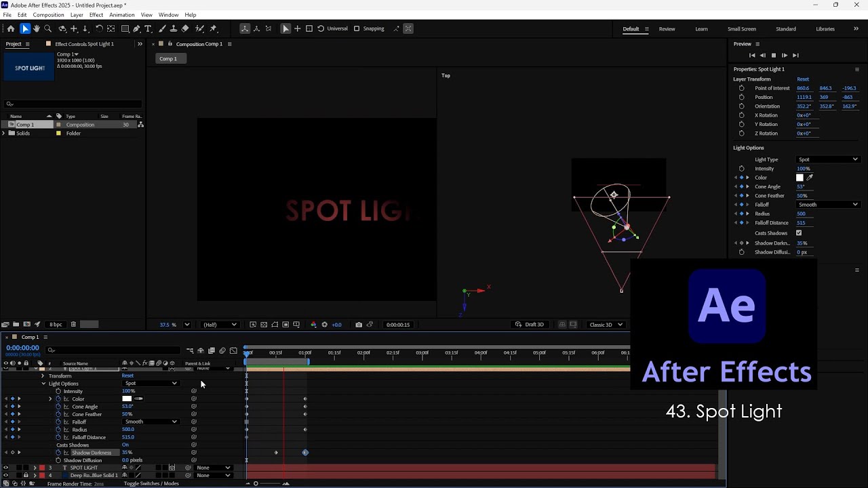Viewport: 868px width, 488px height.
Task: Click Transform Reset link in timeline
Action: [x=127, y=375]
